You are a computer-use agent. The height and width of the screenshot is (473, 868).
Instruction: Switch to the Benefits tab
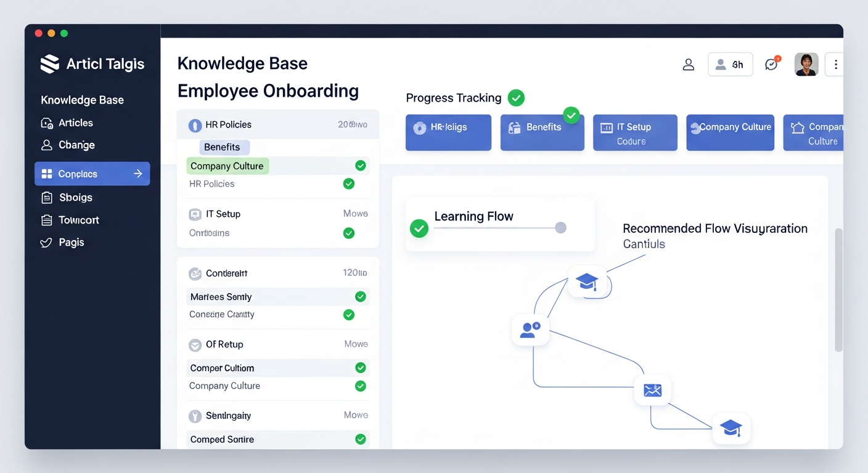click(224, 147)
